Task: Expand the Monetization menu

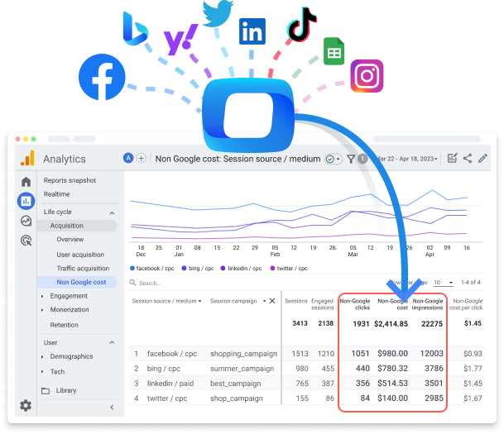Action: (x=42, y=310)
